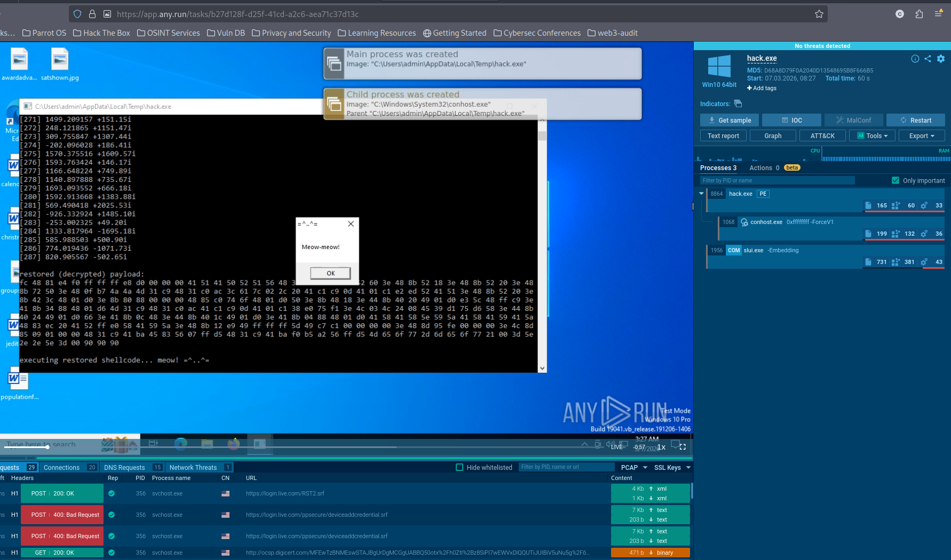951x560 pixels.
Task: Open the Network Threats tab
Action: point(192,467)
